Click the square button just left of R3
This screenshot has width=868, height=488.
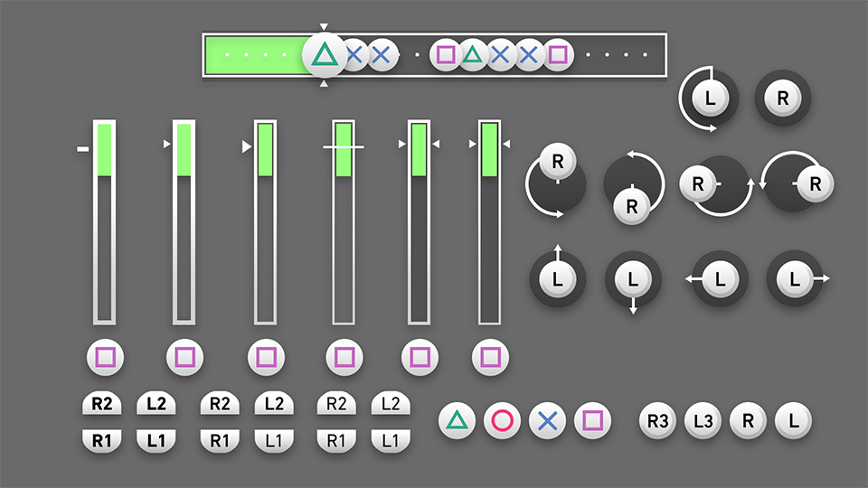coord(593,420)
